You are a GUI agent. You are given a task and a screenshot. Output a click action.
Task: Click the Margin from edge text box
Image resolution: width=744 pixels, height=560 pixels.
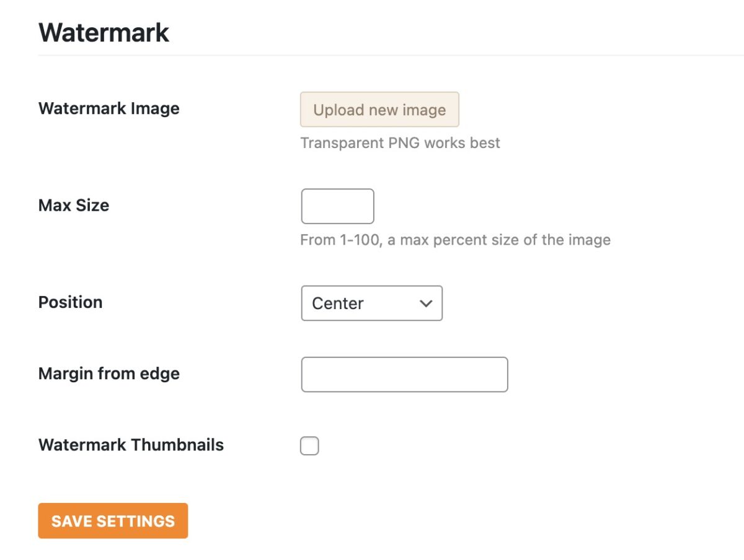404,374
